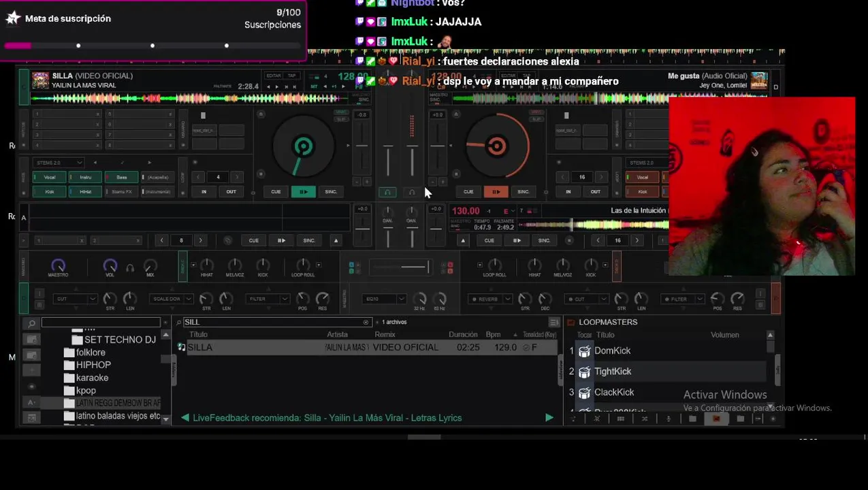Image resolution: width=868 pixels, height=490 pixels.
Task: Enable left channel headphone cue button
Action: (x=387, y=193)
